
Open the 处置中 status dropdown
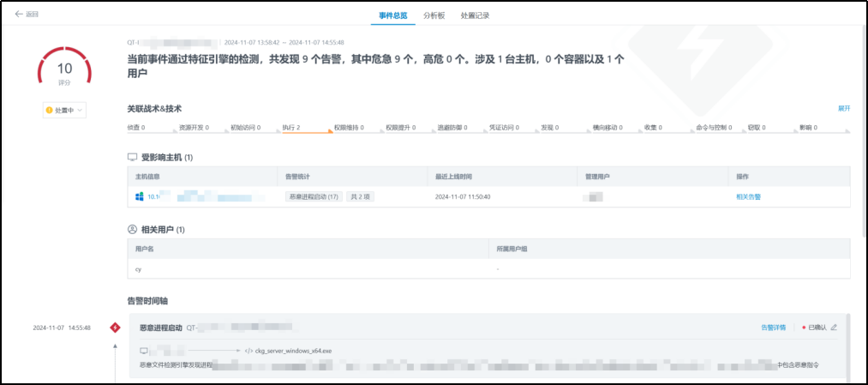pos(64,111)
